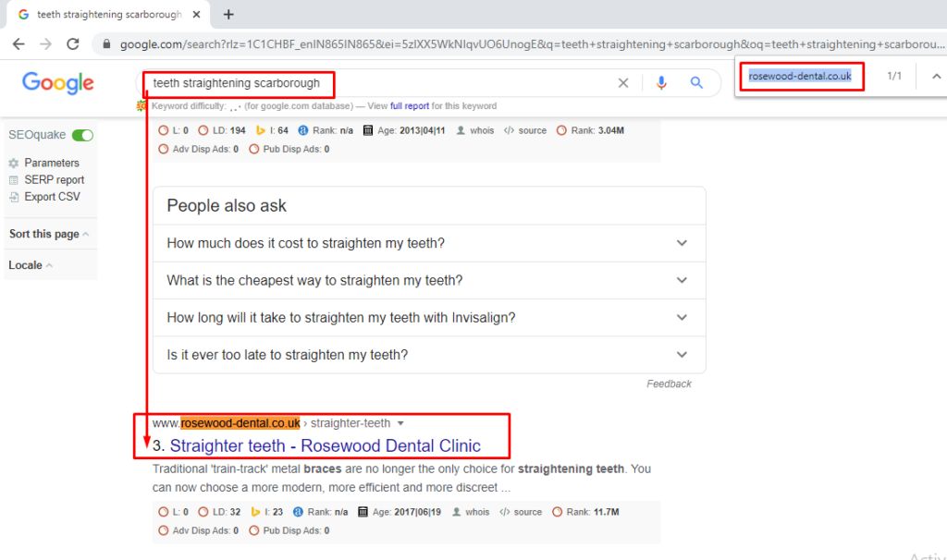The image size is (947, 560).
Task: Toggle the SEOquake switch off
Action: click(x=83, y=135)
